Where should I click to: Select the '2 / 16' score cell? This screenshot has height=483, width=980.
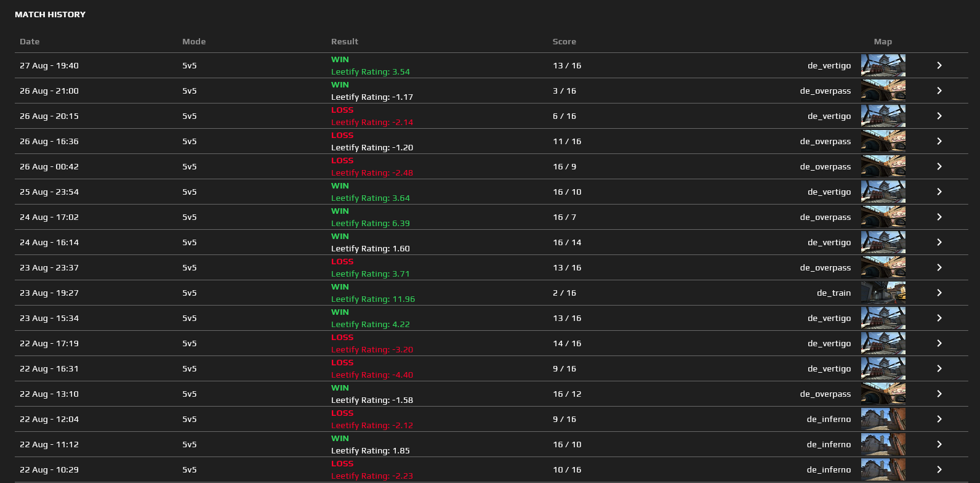(x=564, y=293)
